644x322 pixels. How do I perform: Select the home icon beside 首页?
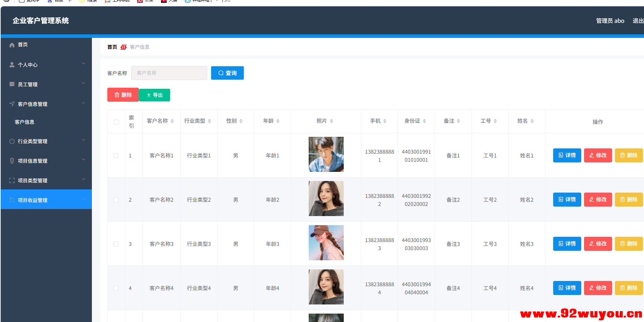(12, 45)
